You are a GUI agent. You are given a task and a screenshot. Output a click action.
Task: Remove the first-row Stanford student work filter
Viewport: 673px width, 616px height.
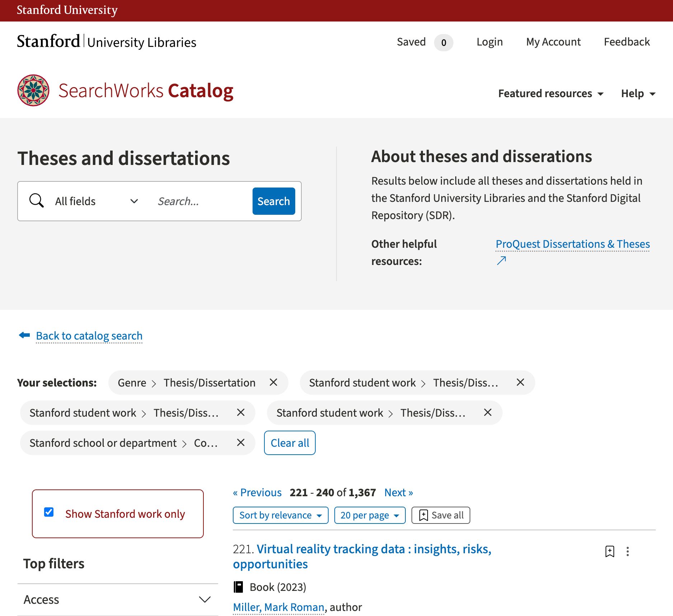click(520, 382)
